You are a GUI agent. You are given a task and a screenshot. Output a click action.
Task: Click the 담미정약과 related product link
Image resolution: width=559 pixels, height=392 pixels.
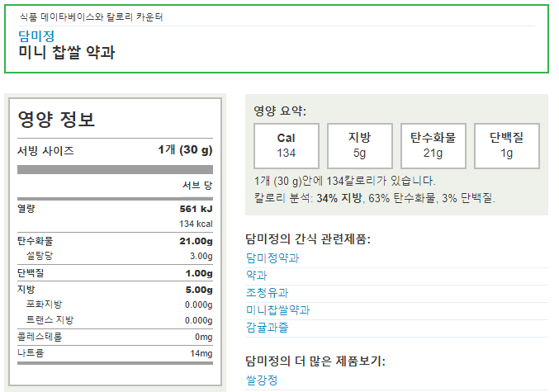[272, 257]
